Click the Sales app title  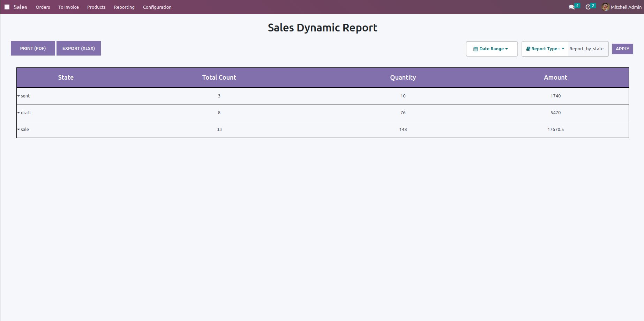click(x=20, y=7)
